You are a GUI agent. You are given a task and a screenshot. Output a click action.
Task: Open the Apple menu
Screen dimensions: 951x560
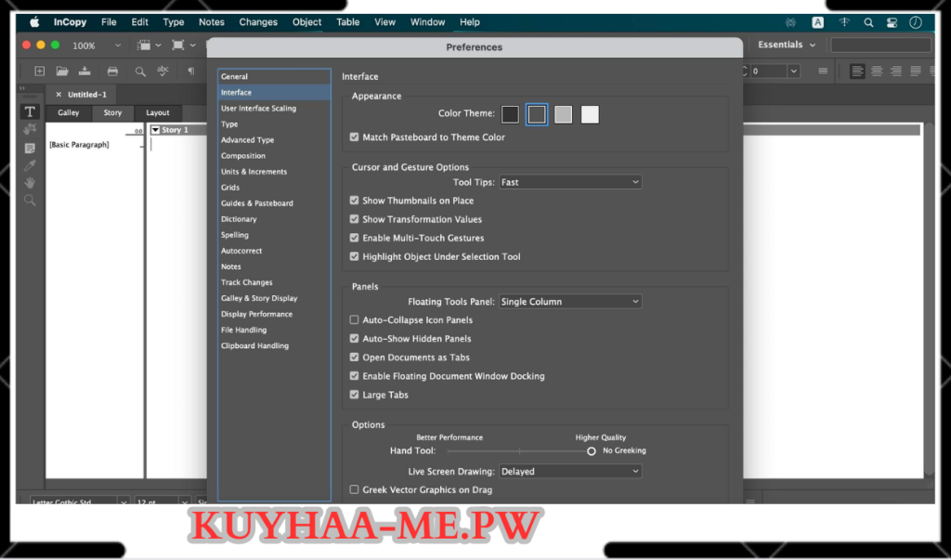pyautogui.click(x=34, y=22)
